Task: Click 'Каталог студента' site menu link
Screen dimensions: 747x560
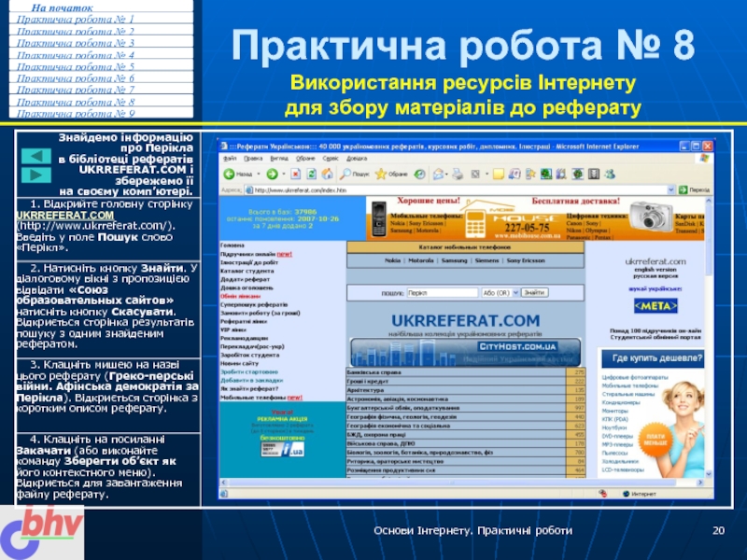Action: [247, 271]
